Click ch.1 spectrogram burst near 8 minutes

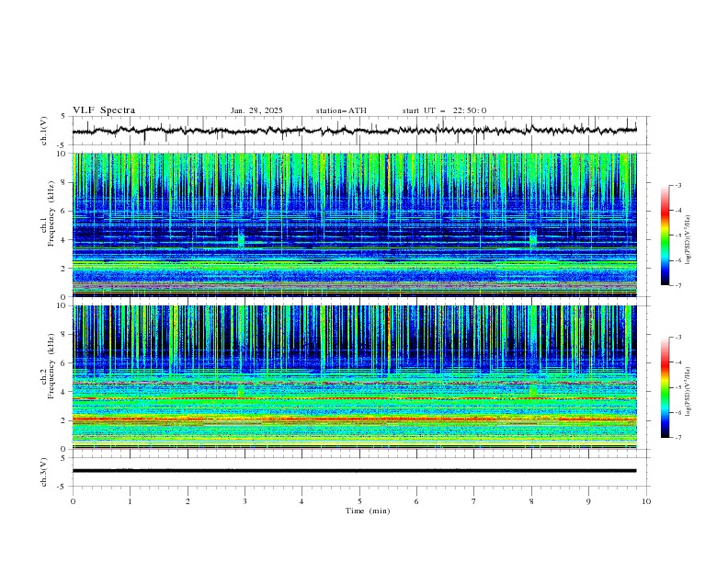(x=532, y=238)
